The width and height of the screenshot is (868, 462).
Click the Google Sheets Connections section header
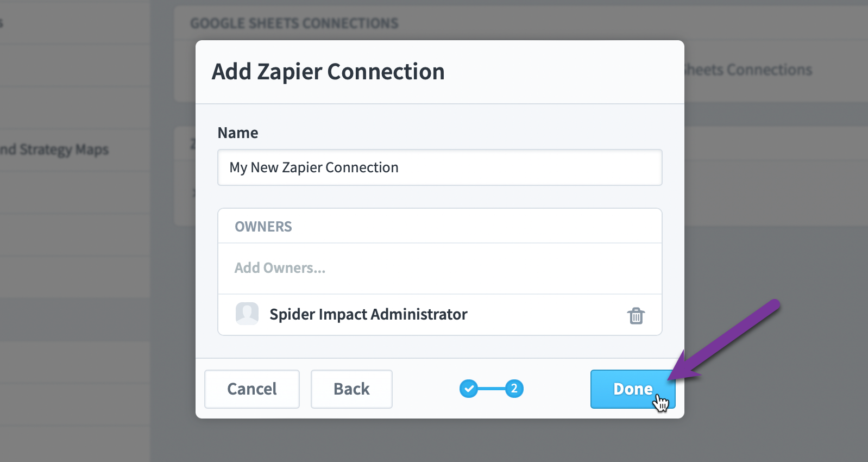[x=294, y=23]
